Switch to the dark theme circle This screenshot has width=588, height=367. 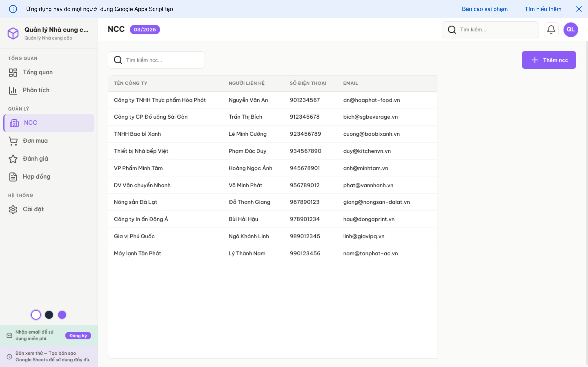49,315
